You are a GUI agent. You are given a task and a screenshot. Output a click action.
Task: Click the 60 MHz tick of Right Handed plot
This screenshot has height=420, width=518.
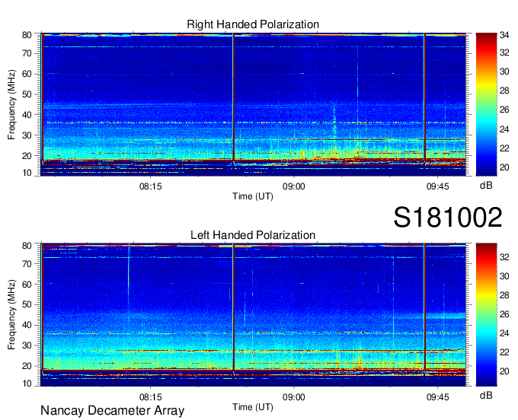(x=27, y=74)
